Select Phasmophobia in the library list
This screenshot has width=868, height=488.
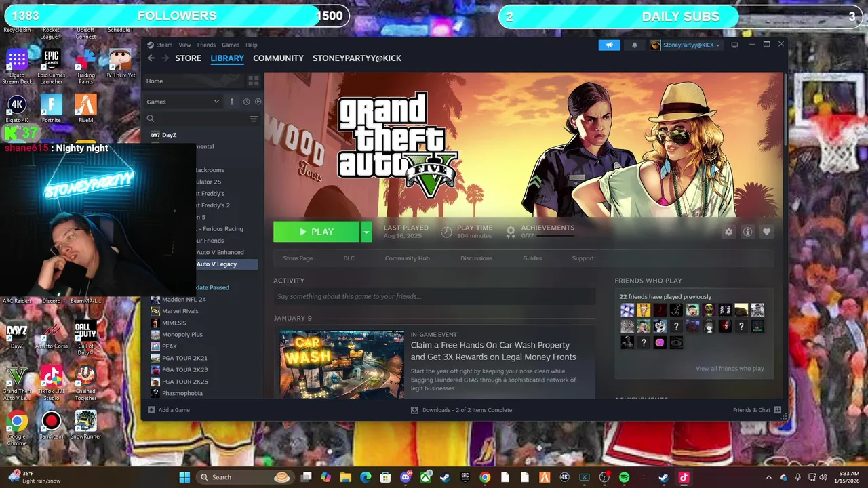182,393
